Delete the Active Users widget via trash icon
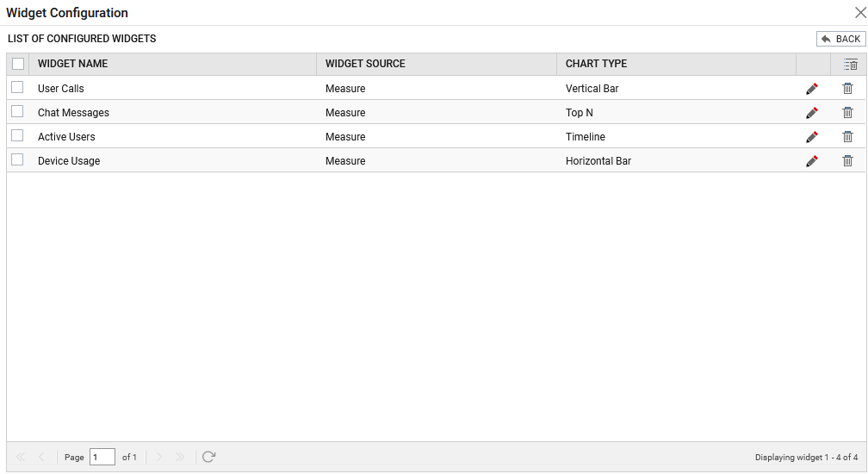 847,137
